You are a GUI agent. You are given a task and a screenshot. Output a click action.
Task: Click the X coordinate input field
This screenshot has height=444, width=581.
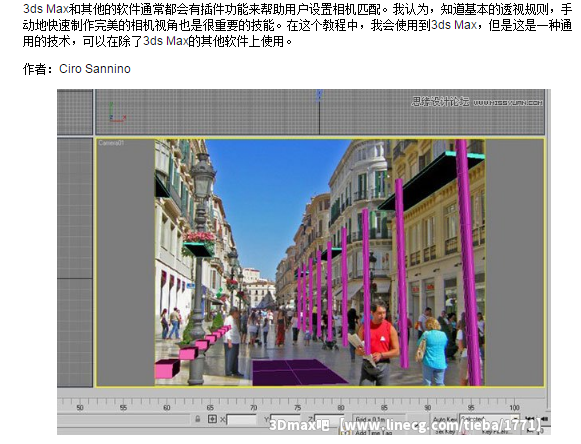tap(241, 420)
